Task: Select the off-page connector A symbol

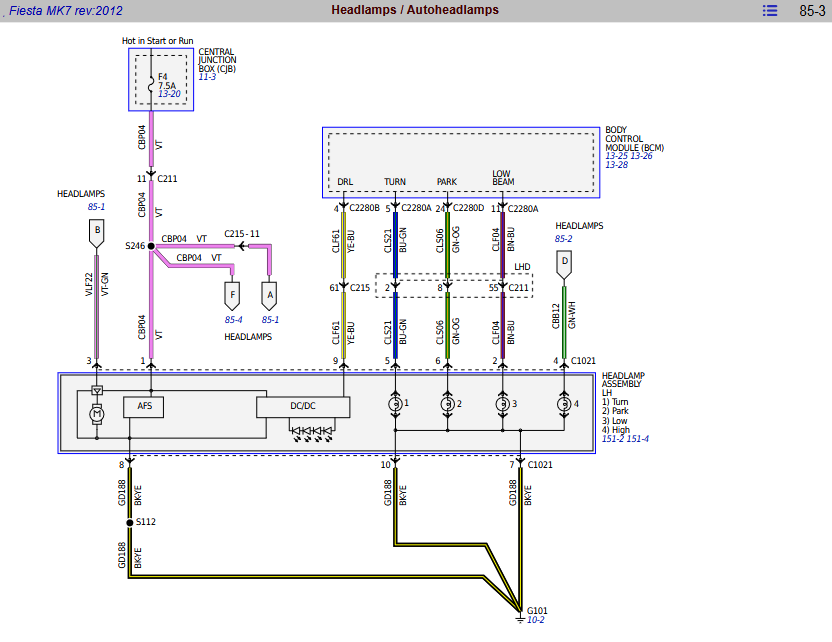Action: pos(268,295)
